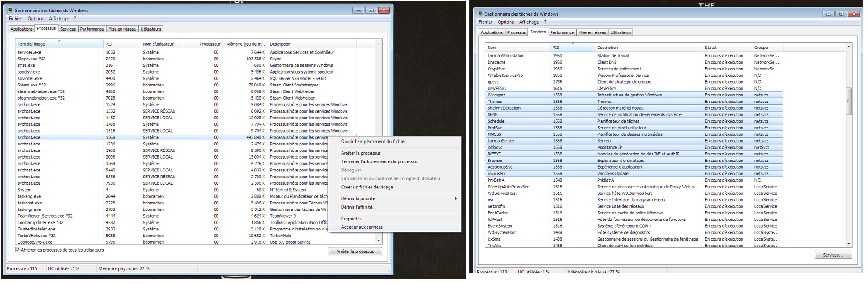This screenshot has height=284, width=868.
Task: Toggle 'Afficher les processus de tous les utilisateurs' checkbox
Action: [x=18, y=250]
